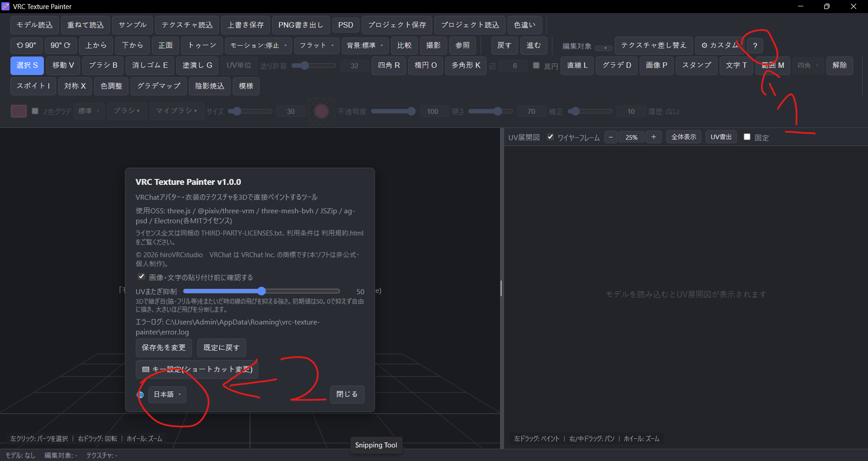This screenshot has width=868, height=461.
Task: Rotate view clockwise 90°
Action: [x=61, y=46]
